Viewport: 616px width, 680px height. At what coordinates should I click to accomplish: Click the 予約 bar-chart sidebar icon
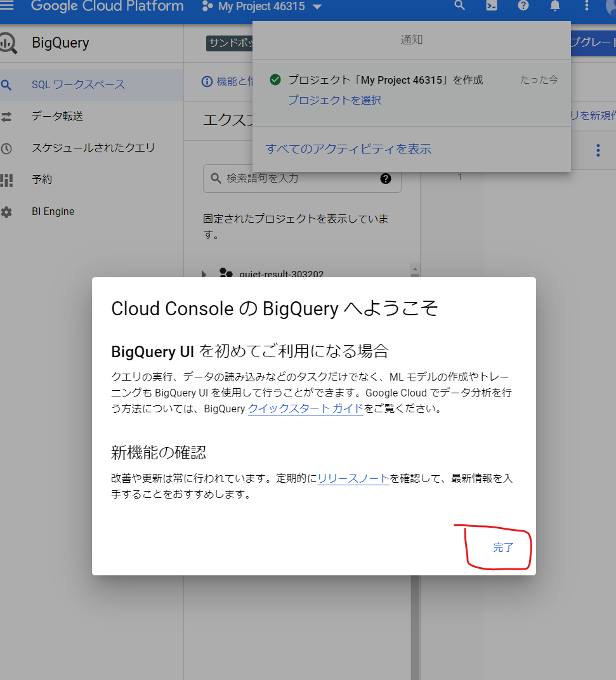6,180
